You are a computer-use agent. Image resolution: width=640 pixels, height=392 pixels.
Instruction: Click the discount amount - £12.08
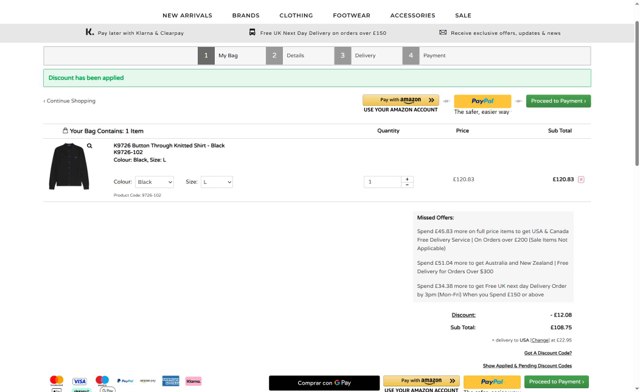(x=561, y=315)
